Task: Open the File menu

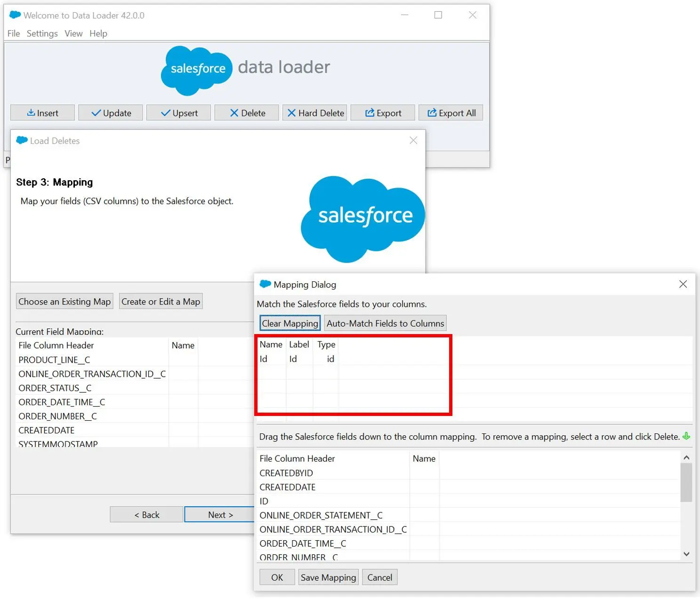Action: click(14, 33)
